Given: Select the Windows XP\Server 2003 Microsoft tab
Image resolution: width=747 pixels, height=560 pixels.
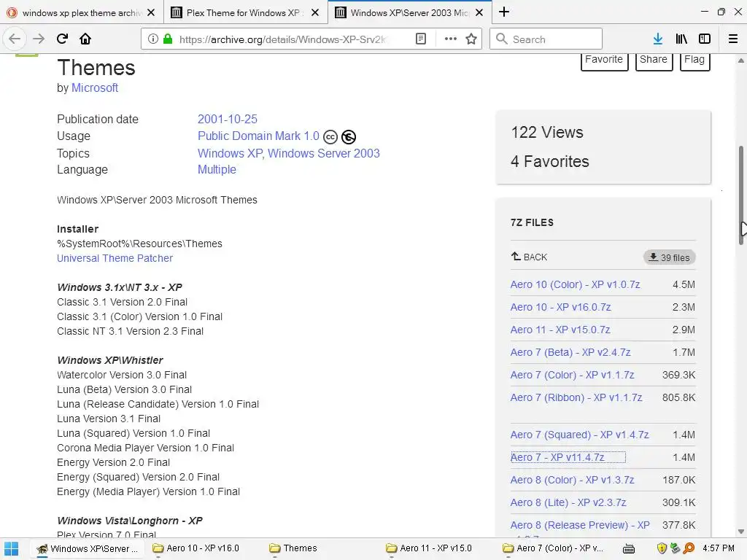Looking at the screenshot, I should coord(410,13).
